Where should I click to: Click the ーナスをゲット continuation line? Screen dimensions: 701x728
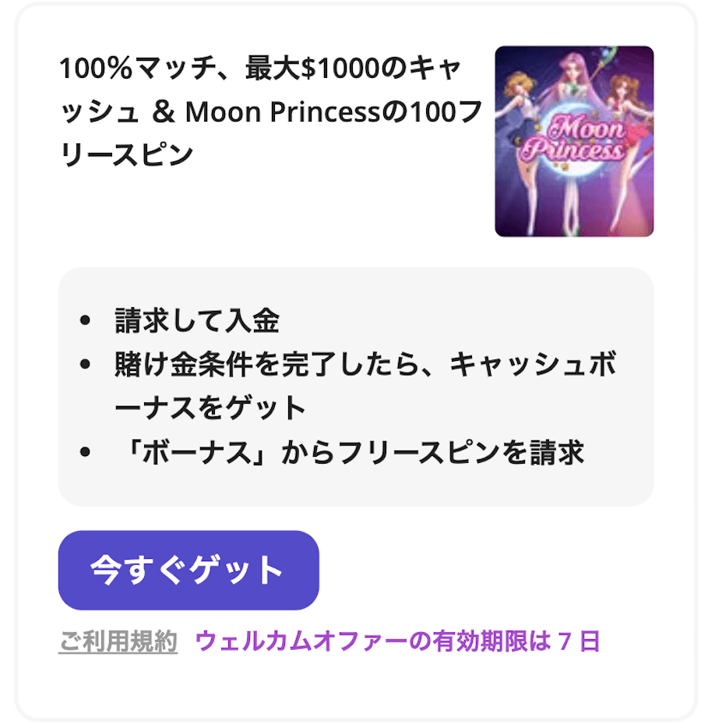210,408
